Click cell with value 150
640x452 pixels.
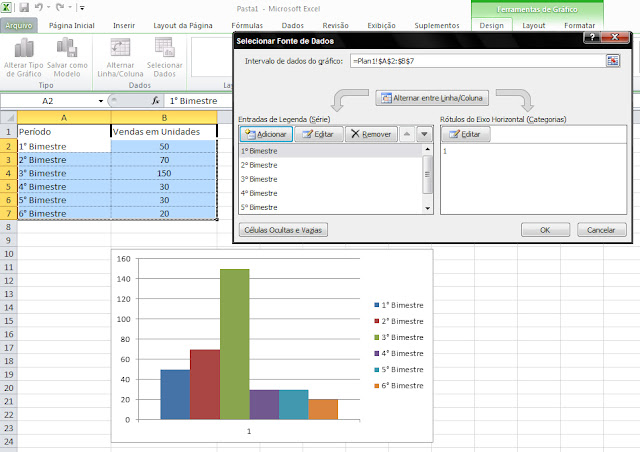(164, 173)
